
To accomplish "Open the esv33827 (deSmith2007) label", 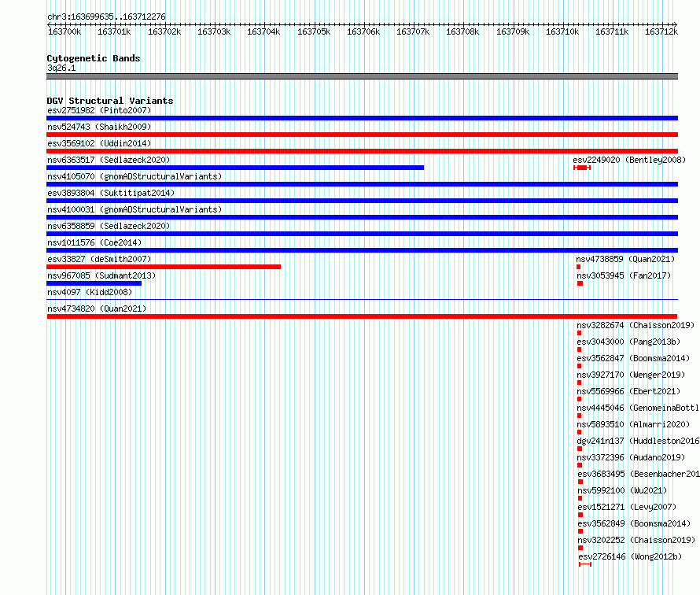I will click(x=99, y=259).
